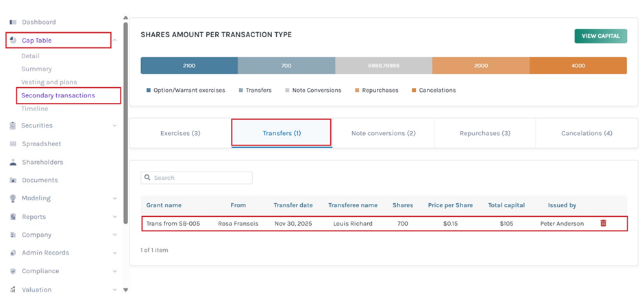644x304 pixels.
Task: Click the 700 transfers bar segment
Action: pyautogui.click(x=286, y=65)
